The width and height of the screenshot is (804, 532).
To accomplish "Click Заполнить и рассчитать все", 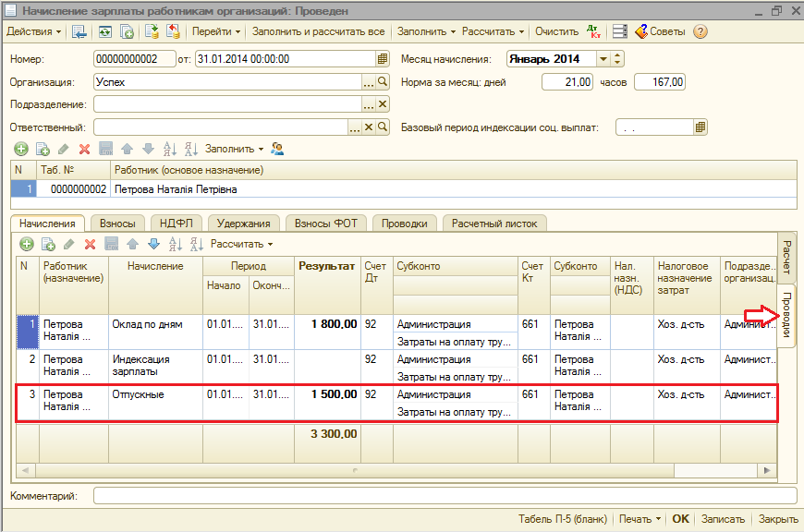I will 319,31.
